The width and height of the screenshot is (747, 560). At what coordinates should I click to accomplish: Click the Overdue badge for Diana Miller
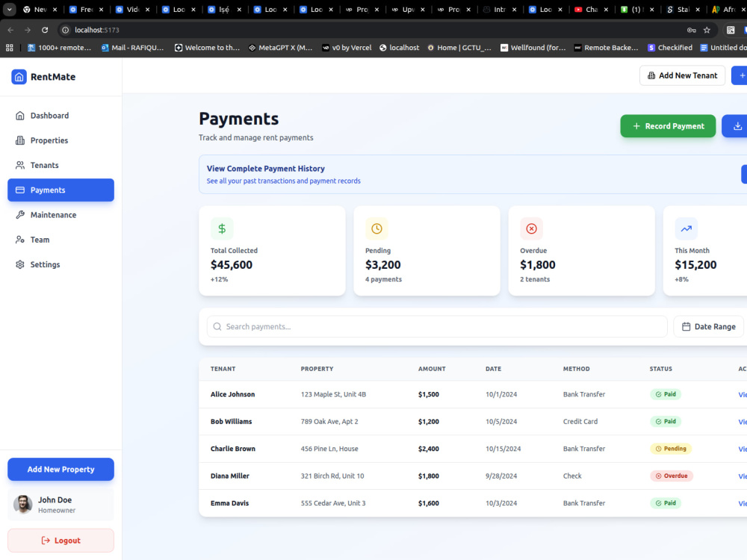click(672, 476)
